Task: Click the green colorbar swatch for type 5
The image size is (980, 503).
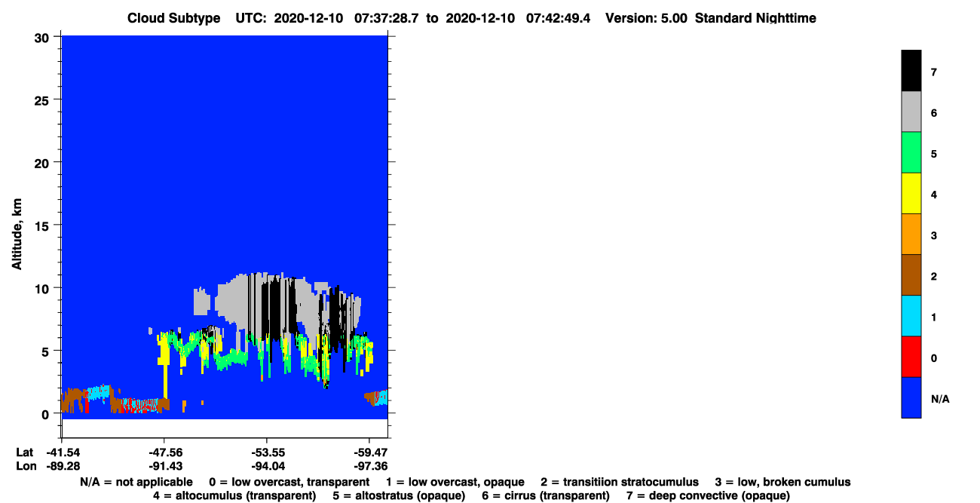Action: [x=911, y=153]
